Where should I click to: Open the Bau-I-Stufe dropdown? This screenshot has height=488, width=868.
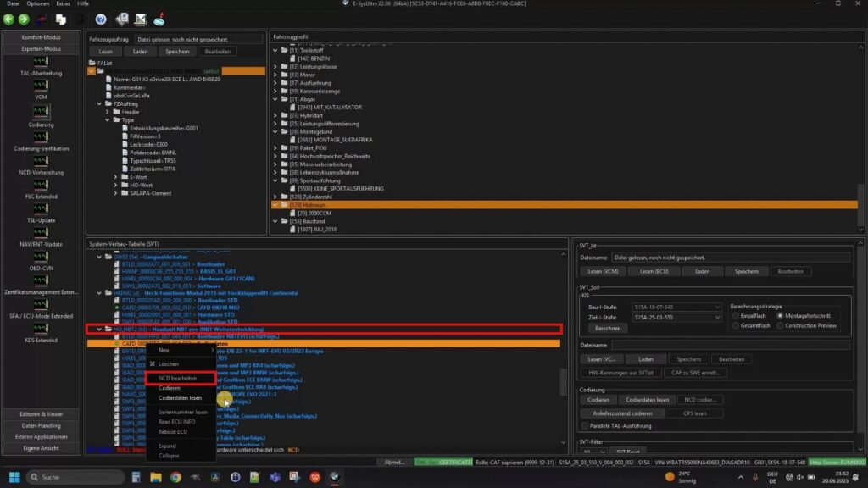(x=717, y=307)
